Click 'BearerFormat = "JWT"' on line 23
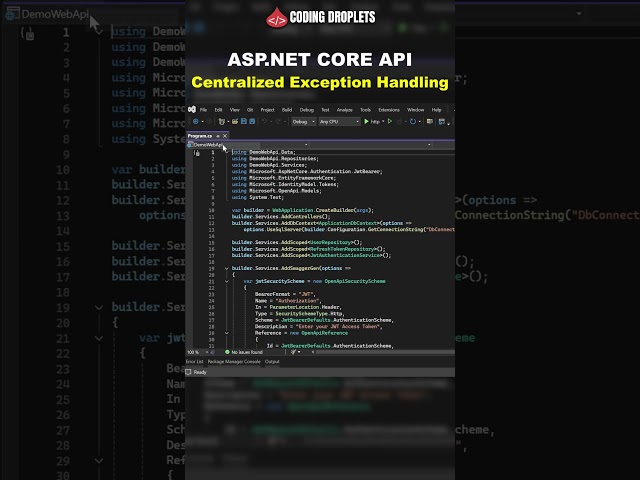The image size is (640, 480). (x=285, y=294)
